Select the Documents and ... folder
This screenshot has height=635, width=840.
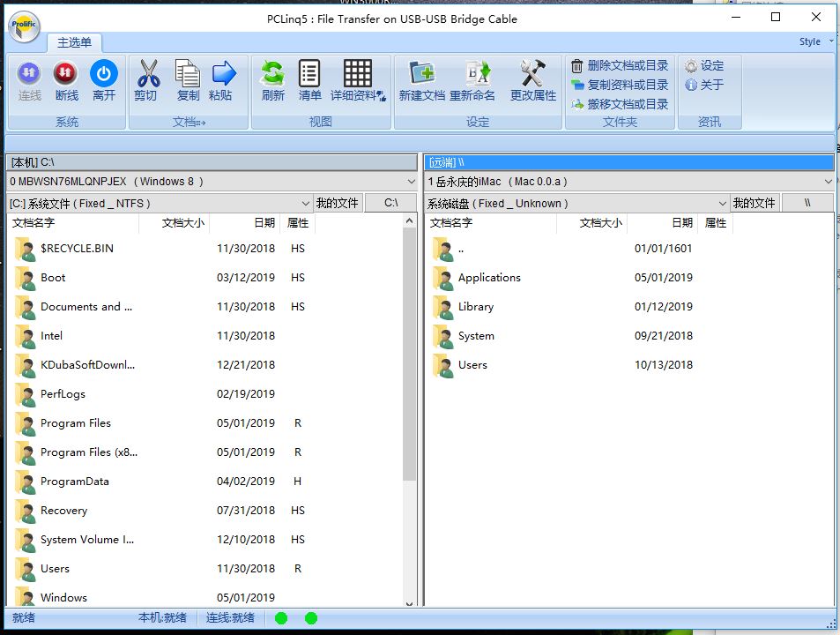(86, 307)
